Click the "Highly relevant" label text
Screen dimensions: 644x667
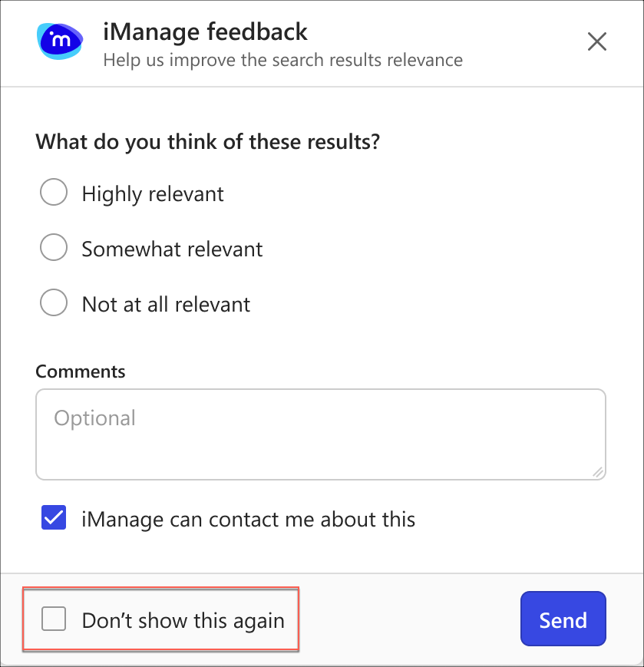pos(153,193)
